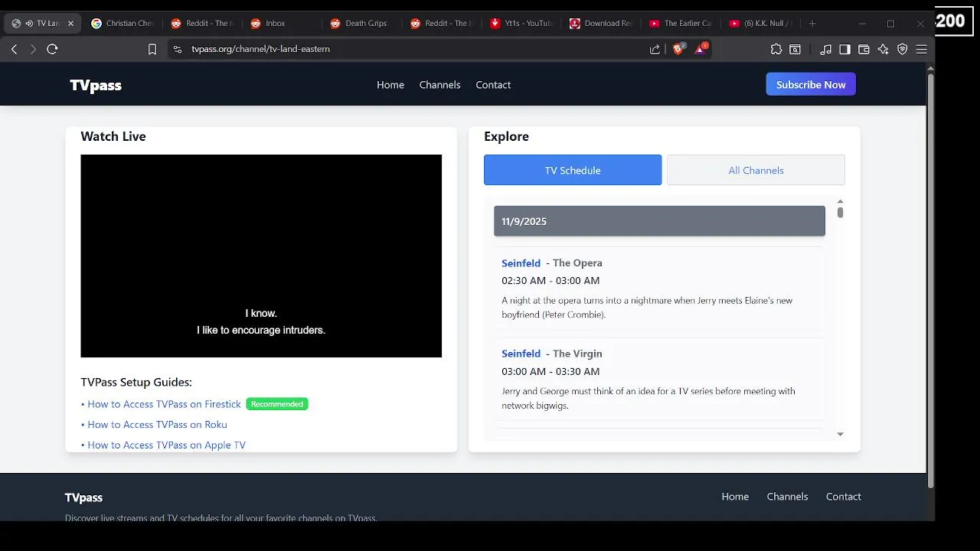Screen dimensions: 980x551
Task: Click schedule list scroll down arrow
Action: tap(840, 434)
